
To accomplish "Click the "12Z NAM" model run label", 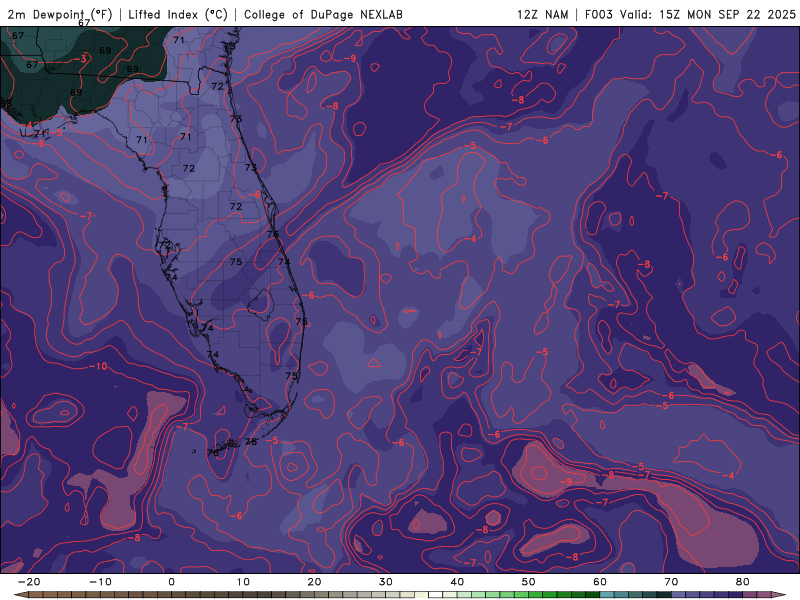I will click(x=543, y=15).
